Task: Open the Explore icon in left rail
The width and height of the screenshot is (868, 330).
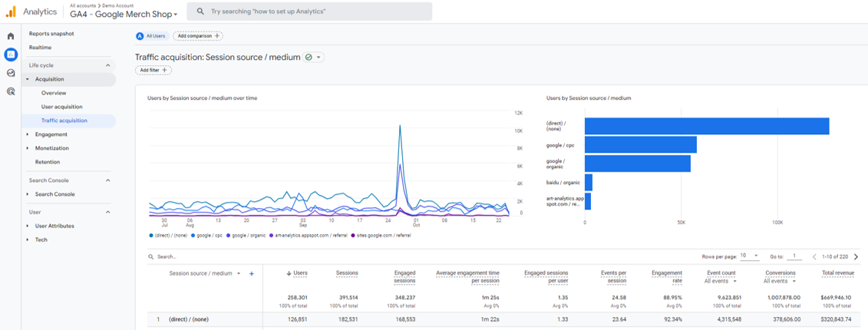Action: pyautogui.click(x=11, y=73)
